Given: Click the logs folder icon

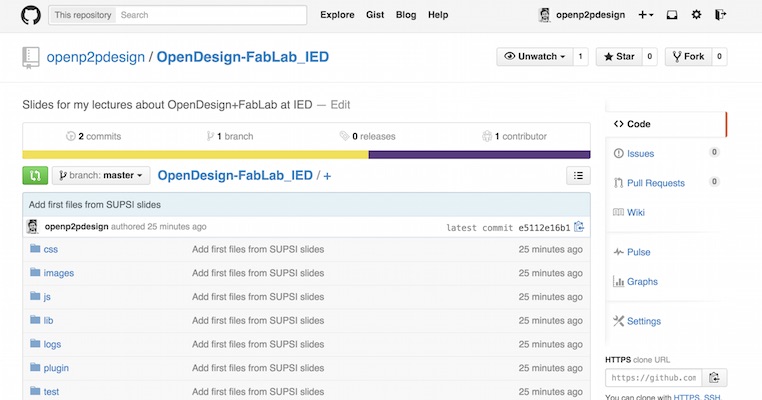Looking at the screenshot, I should pos(35,344).
